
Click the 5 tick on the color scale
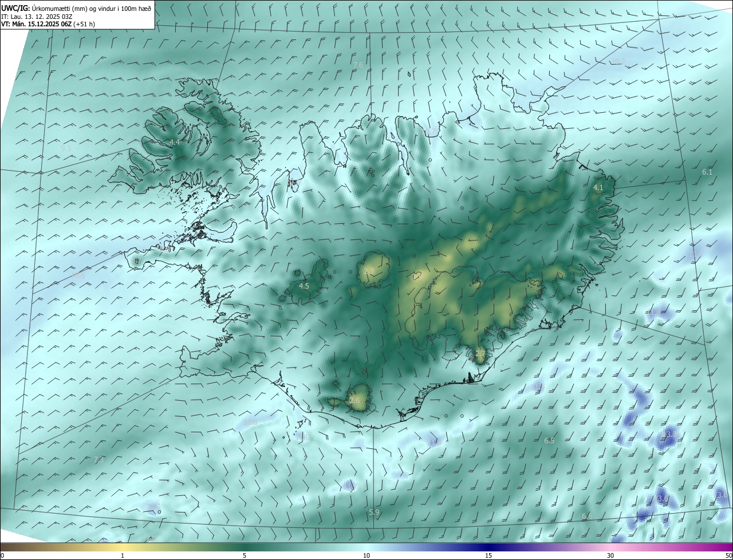(x=245, y=555)
